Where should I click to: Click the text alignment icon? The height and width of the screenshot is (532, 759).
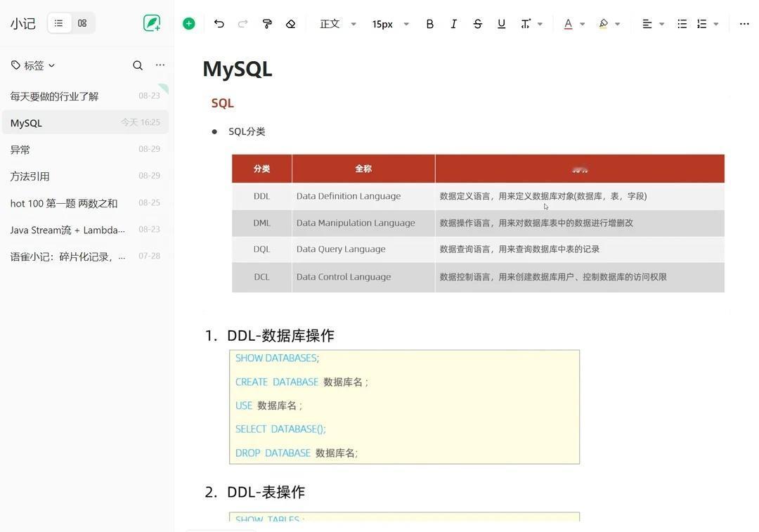[x=647, y=24]
